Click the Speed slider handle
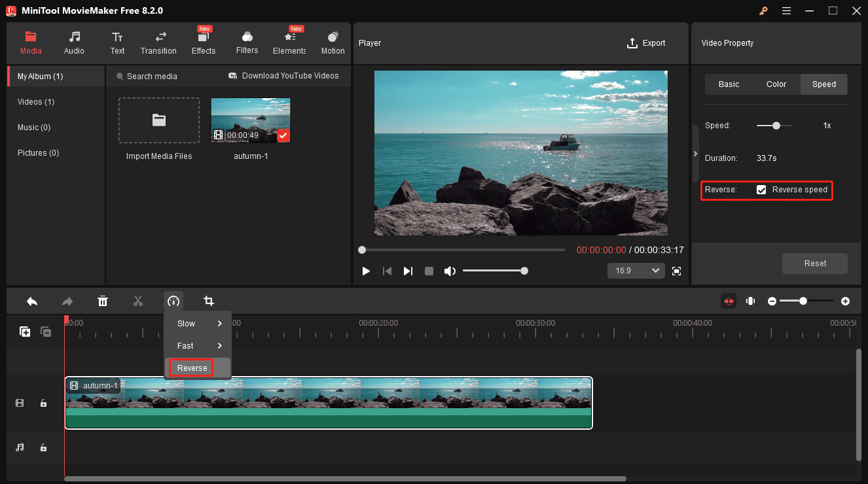The height and width of the screenshot is (484, 868). (x=776, y=126)
